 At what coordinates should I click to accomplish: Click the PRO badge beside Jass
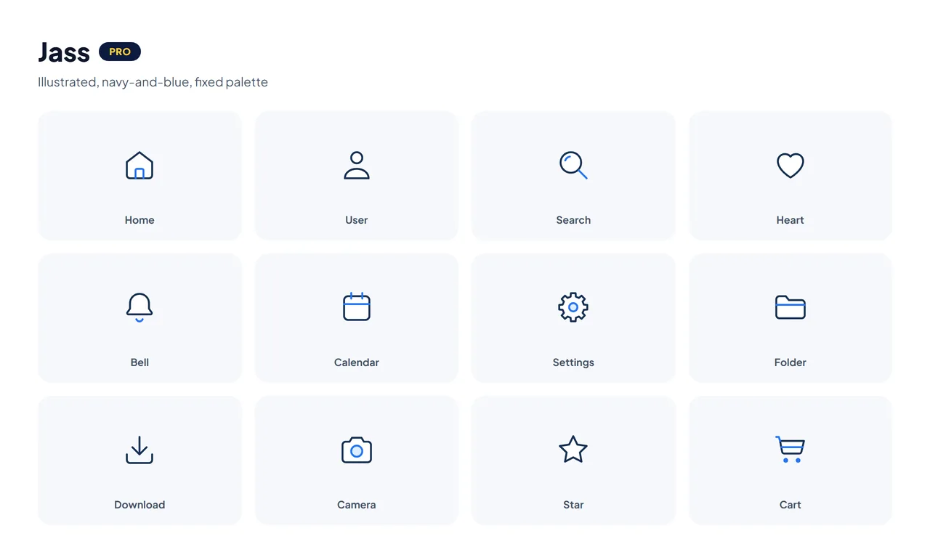pyautogui.click(x=120, y=52)
